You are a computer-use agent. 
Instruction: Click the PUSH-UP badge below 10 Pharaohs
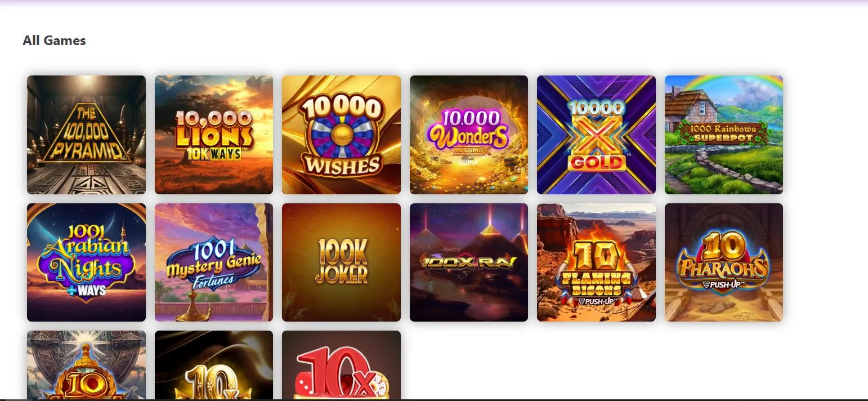pyautogui.click(x=723, y=286)
